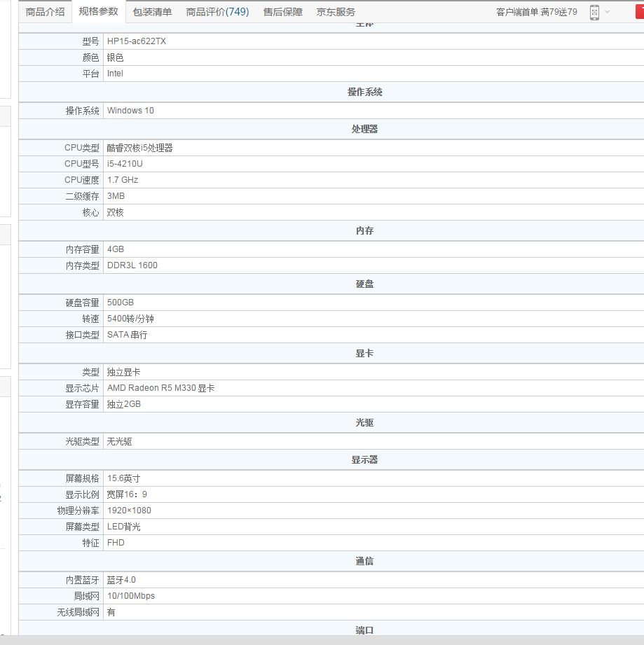Click memory capacity 4GB
Screen dimensions: 644x645
click(x=115, y=249)
